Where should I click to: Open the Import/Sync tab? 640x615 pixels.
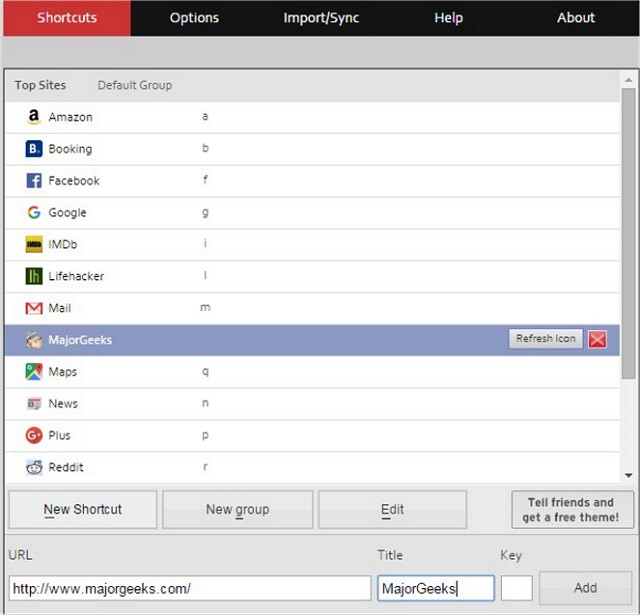pos(321,18)
